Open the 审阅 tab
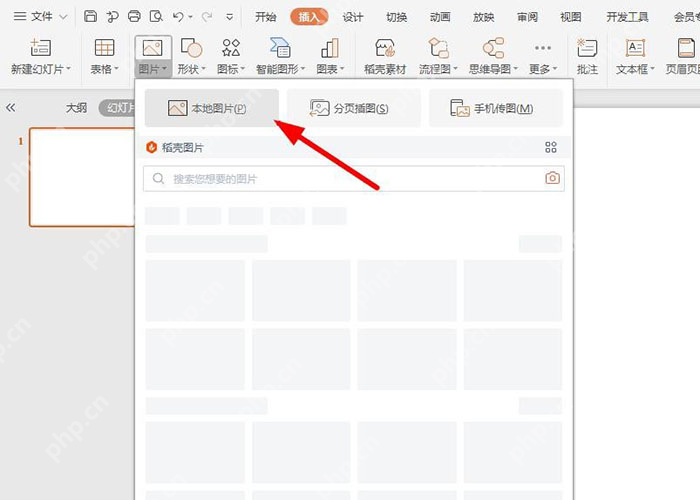This screenshot has width=700, height=500. [x=527, y=17]
